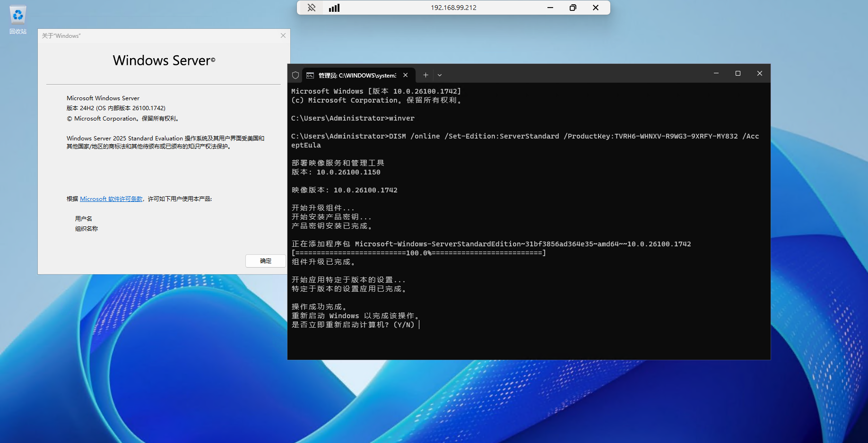Disconnect using remote bar close button
Screen dimensions: 868x443
(x=595, y=8)
